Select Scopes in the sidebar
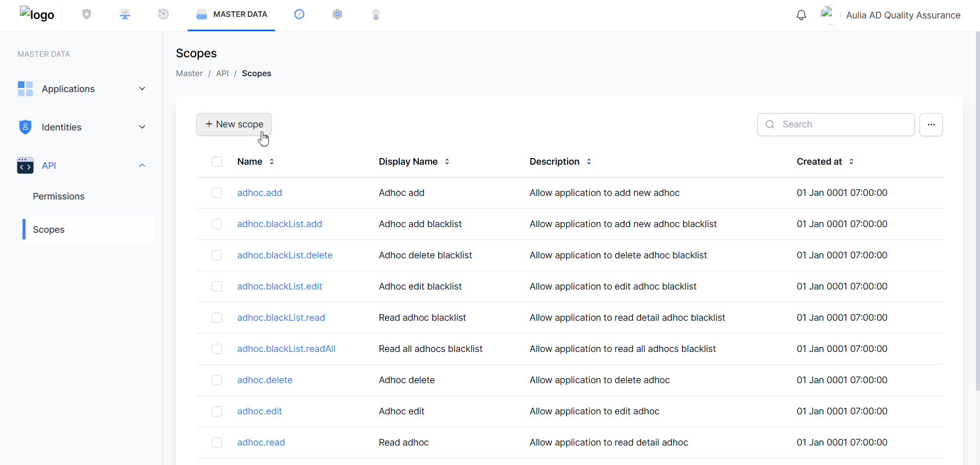Viewport: 980px width, 465px height. point(88,230)
